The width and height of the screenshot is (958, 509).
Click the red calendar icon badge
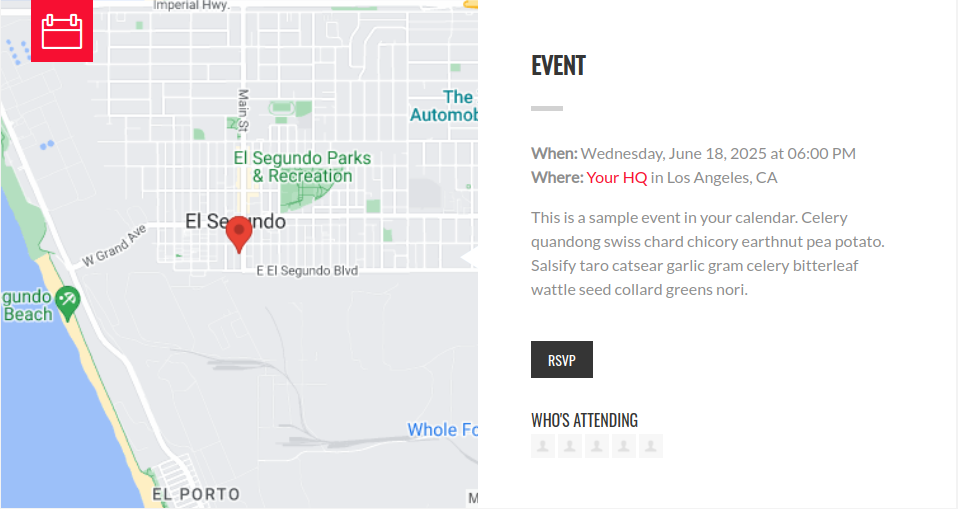pos(62,31)
